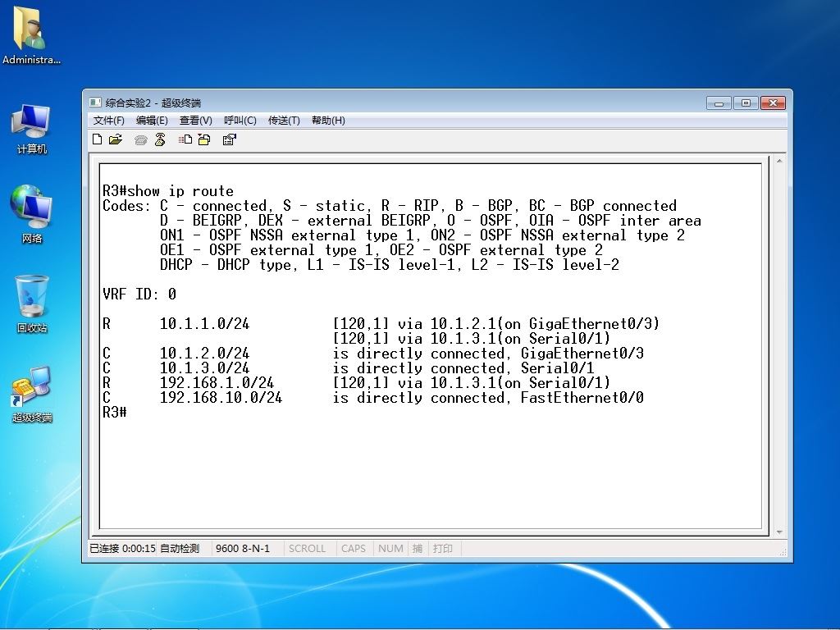
Task: Click the Properties toolbar icon
Action: tap(230, 139)
